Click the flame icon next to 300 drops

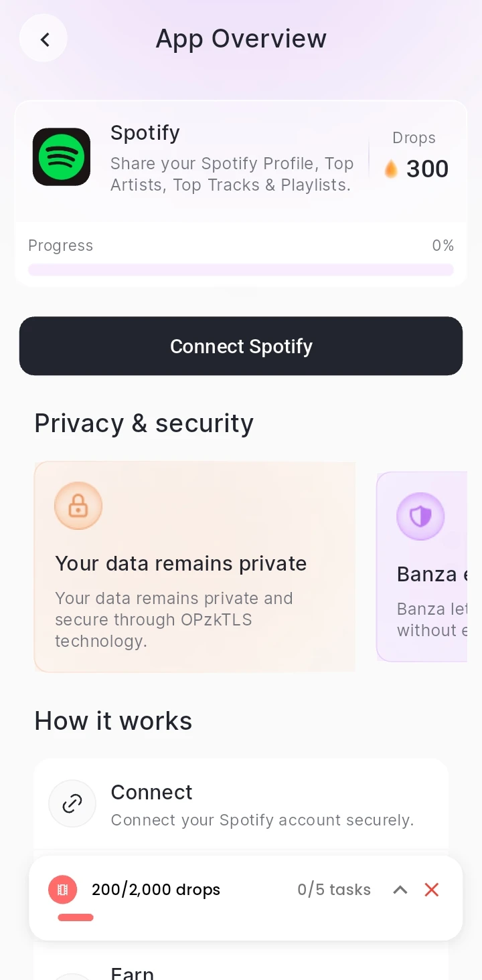click(391, 169)
